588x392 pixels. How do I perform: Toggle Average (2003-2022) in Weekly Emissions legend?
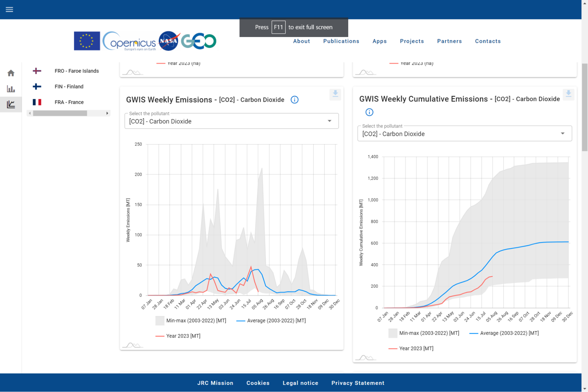[271, 321]
